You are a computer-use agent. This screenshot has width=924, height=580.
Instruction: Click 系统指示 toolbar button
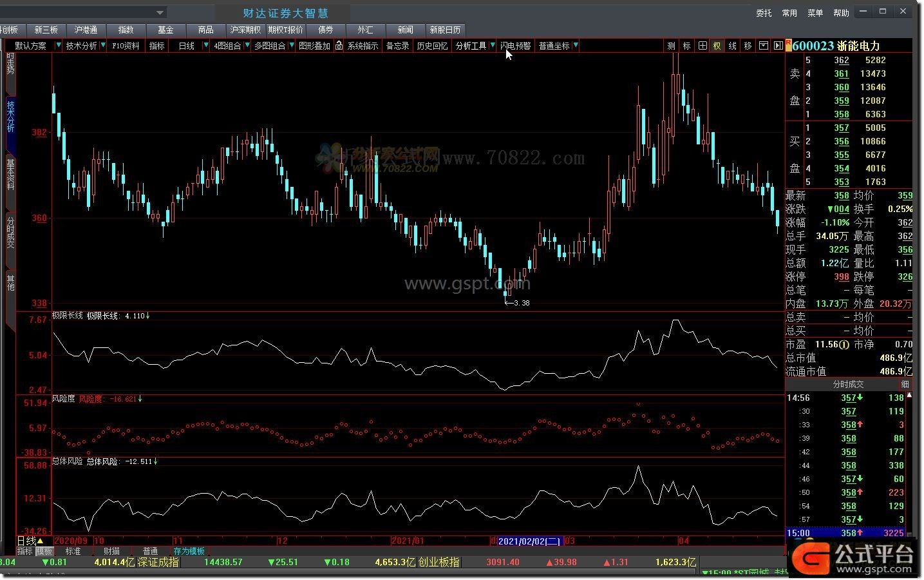point(363,46)
